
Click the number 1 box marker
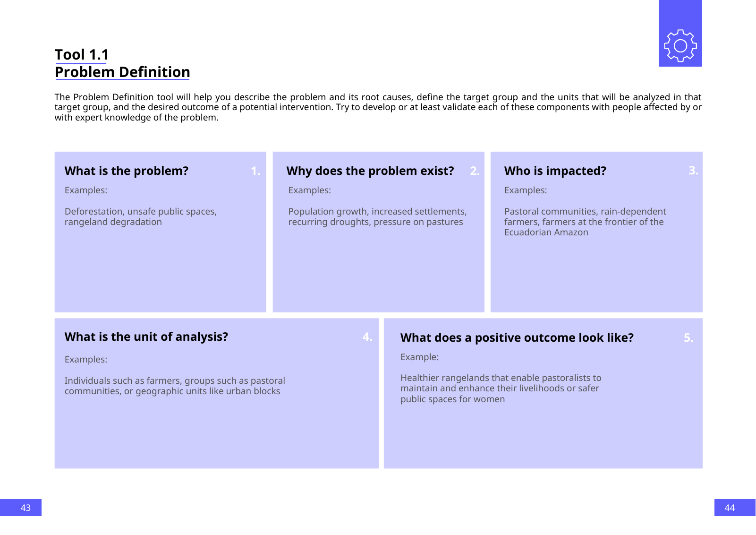pyautogui.click(x=255, y=171)
